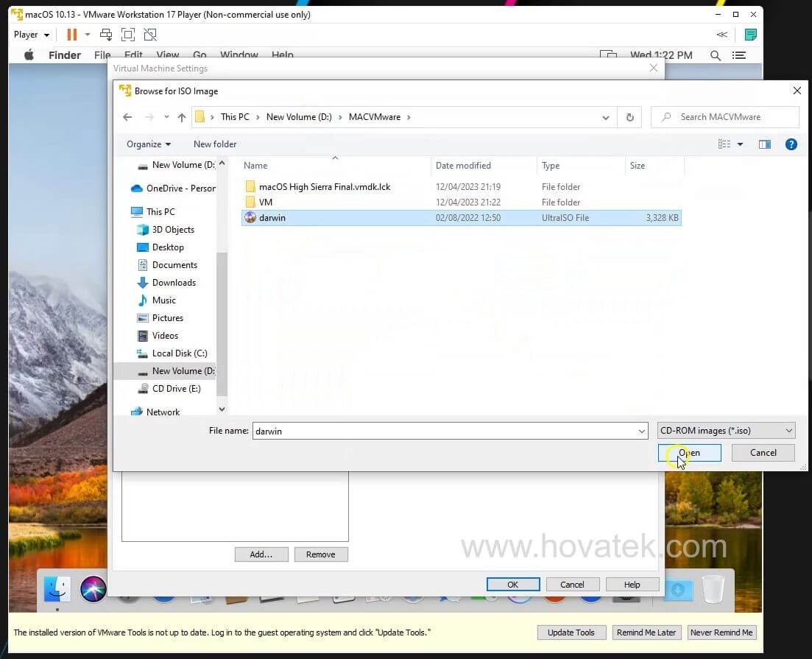Image resolution: width=812 pixels, height=659 pixels.
Task: Click Update Tools in the notification bar
Action: (572, 632)
